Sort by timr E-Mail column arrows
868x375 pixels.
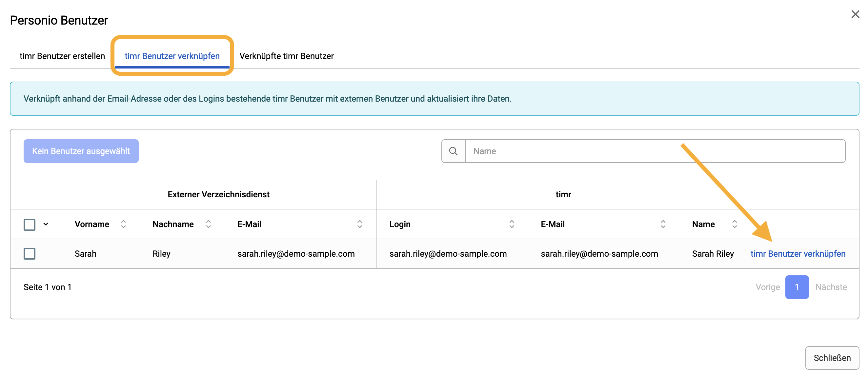663,224
